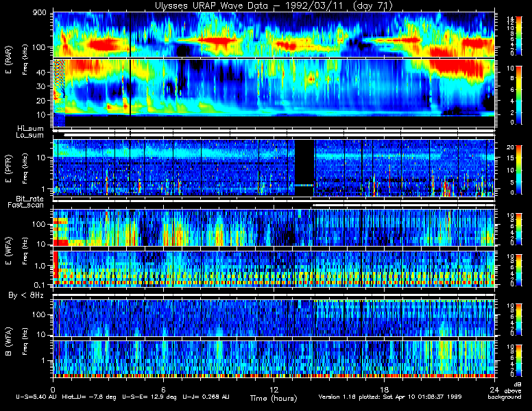Select the '30' kHz tick label
The height and width of the screenshot is (411, 532).
pos(41,86)
